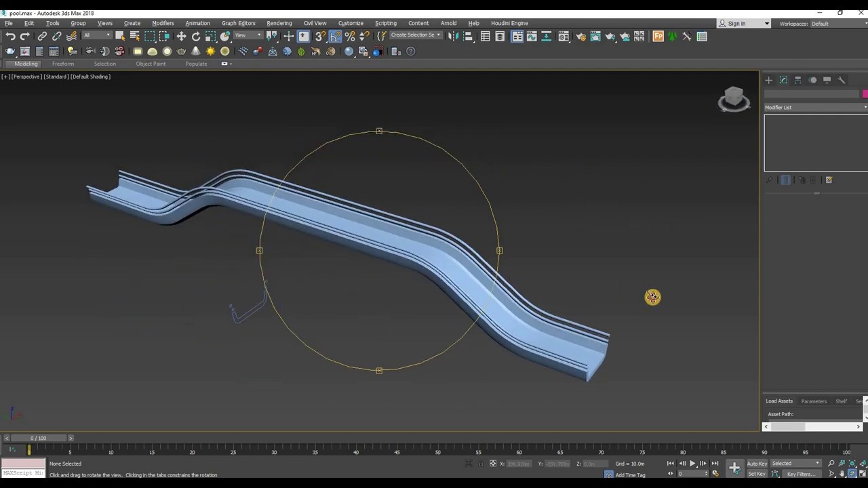This screenshot has width=868, height=488.
Task: Toggle the Ribbon display button
Action: click(517, 37)
